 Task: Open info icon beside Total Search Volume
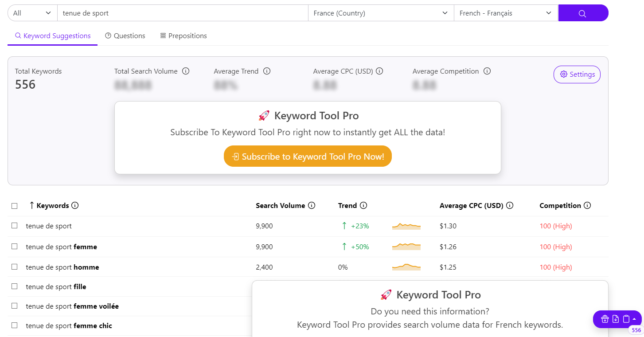[x=186, y=71]
